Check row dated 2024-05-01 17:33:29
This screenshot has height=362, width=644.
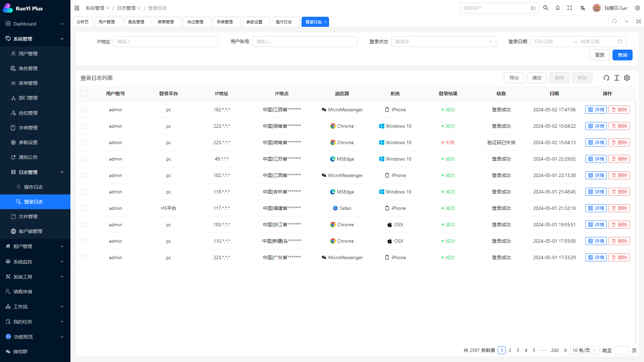coord(84,257)
